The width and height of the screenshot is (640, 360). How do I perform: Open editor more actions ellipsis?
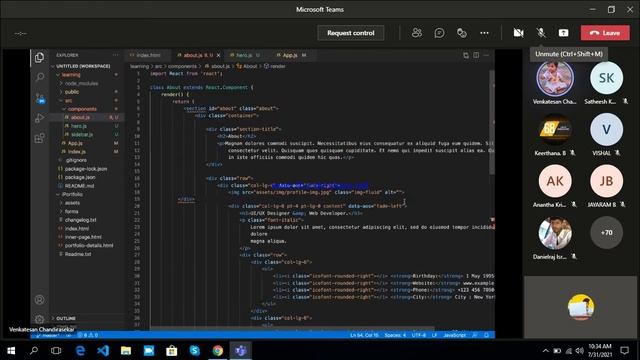[486, 55]
